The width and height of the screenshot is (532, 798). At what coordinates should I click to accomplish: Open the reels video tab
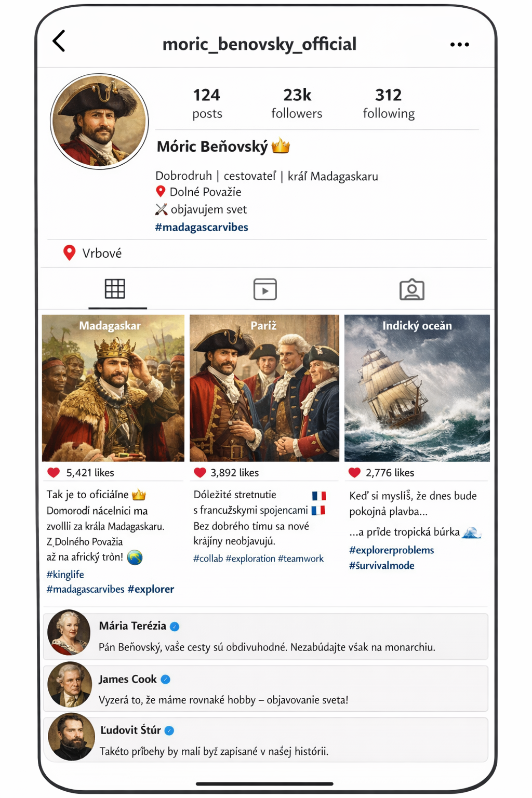pyautogui.click(x=265, y=289)
